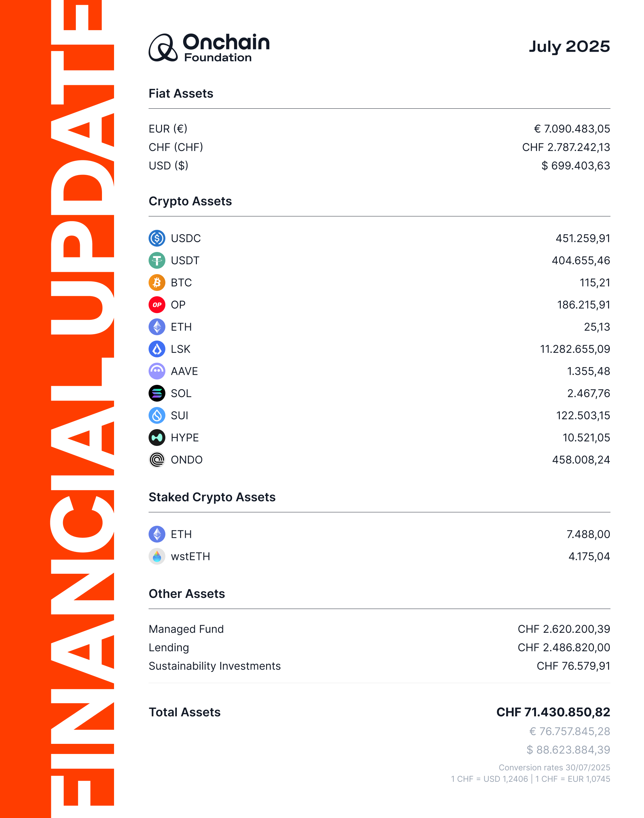Click the black SOL Solana icon
This screenshot has height=818, width=644.
157,393
